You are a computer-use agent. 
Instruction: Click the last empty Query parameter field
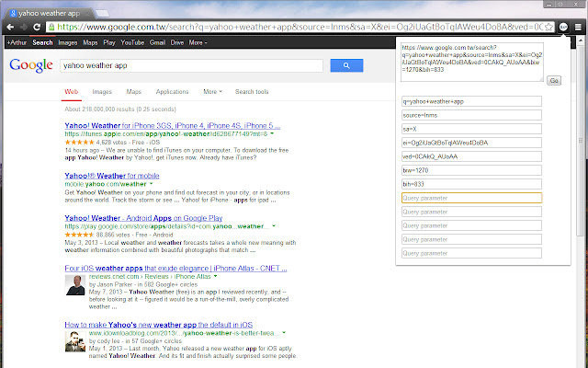pyautogui.click(x=471, y=253)
